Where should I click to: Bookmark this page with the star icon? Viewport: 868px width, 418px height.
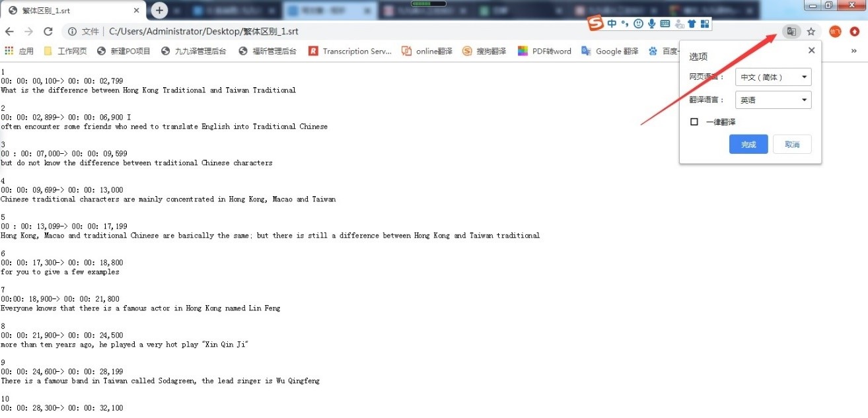[x=811, y=32]
